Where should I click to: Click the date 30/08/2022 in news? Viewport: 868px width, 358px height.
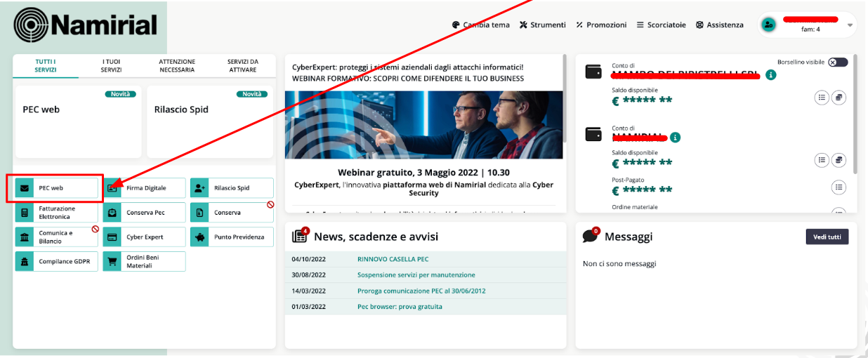(x=309, y=274)
